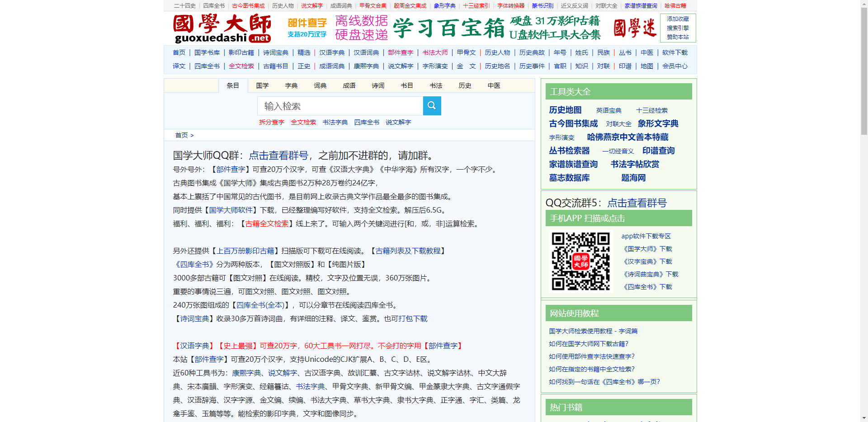
Task: Open the 历史人物 menu item
Action: click(x=282, y=5)
